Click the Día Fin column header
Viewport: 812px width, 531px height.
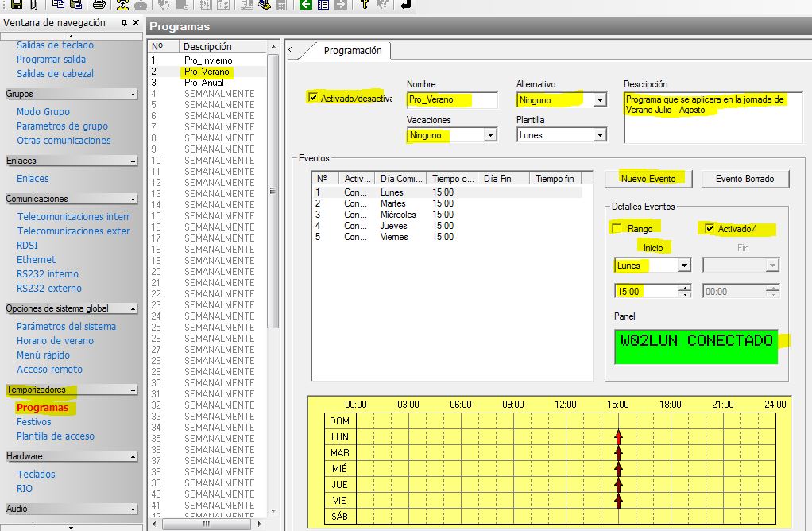coord(504,179)
